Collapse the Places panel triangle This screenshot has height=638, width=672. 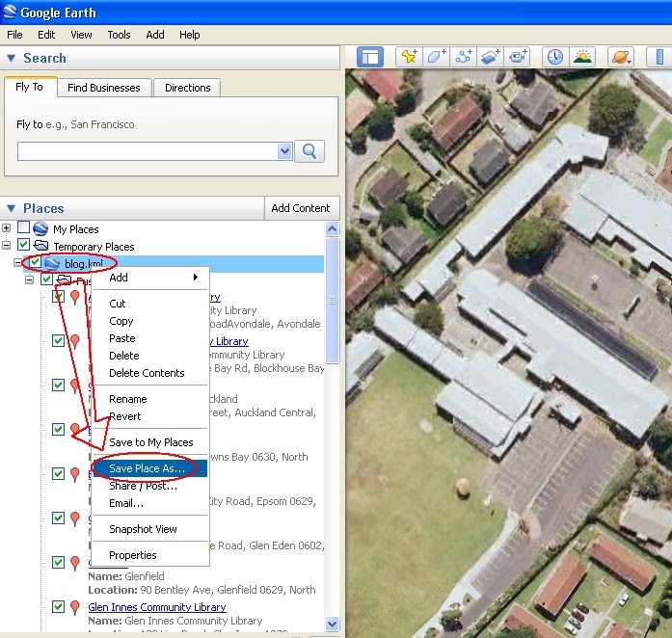click(x=12, y=208)
